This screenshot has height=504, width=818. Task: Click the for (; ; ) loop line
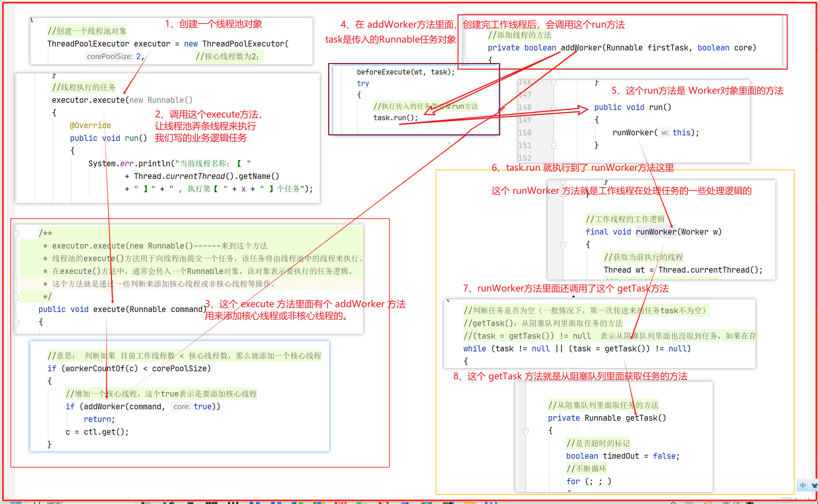588,481
